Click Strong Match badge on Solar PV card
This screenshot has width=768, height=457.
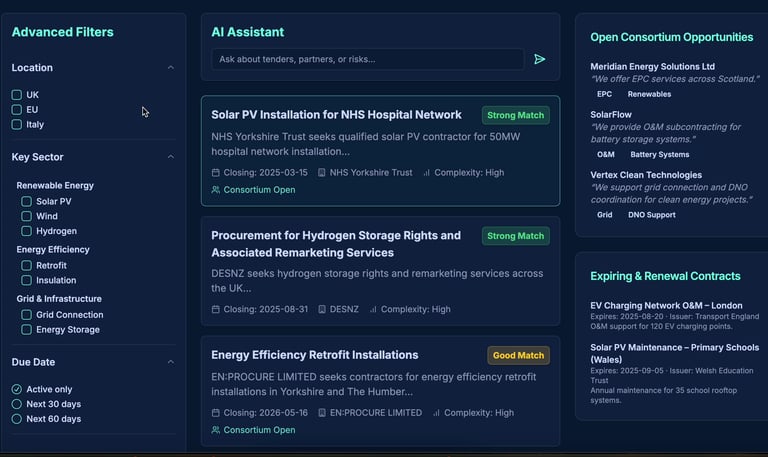[x=515, y=115]
